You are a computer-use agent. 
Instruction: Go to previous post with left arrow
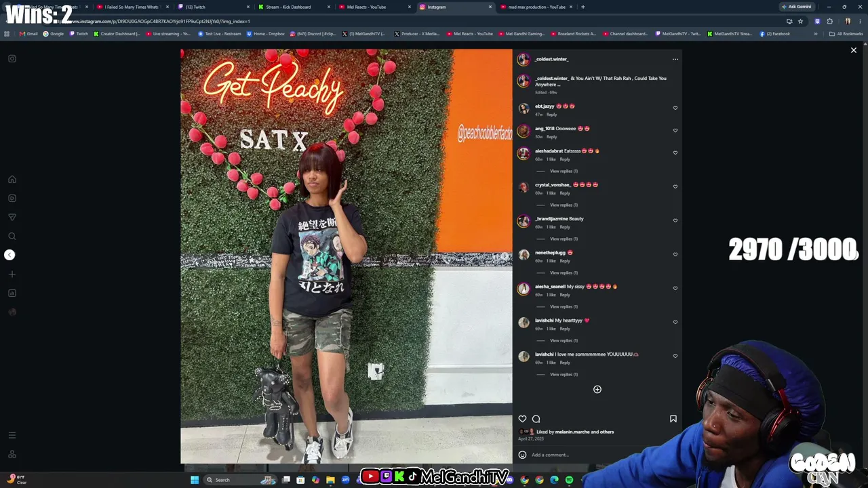pyautogui.click(x=9, y=255)
